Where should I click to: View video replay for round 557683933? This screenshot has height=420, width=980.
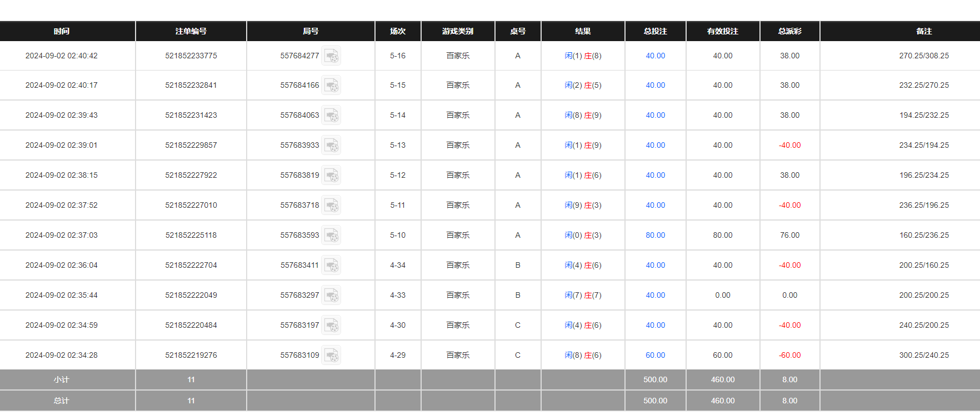click(332, 146)
